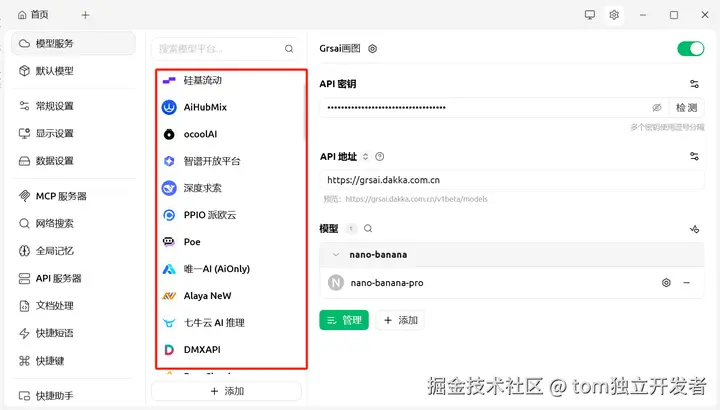Click 检测 to test API key
This screenshot has height=410, width=720.
[686, 107]
